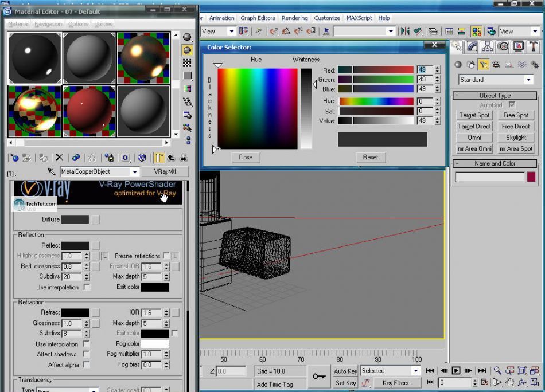Click the VRayMtl material type button
This screenshot has height=392, width=545.
click(165, 171)
